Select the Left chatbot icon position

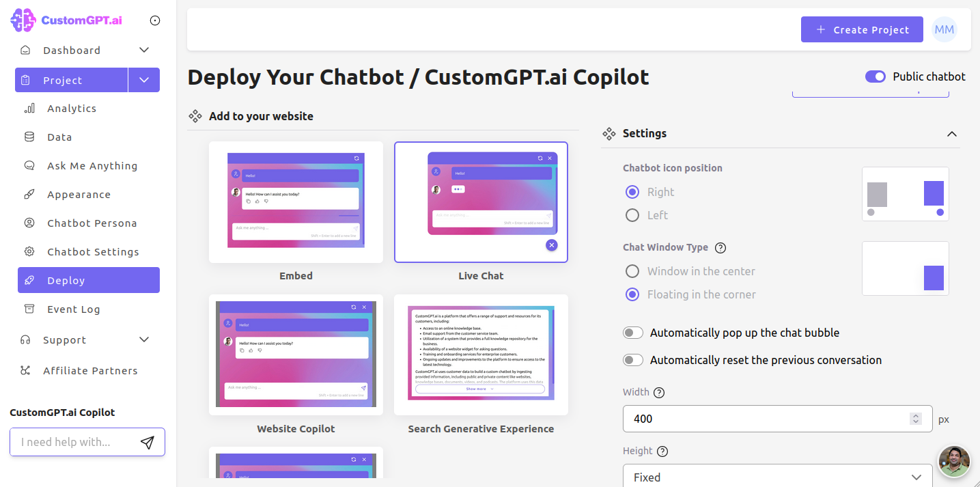click(x=632, y=215)
